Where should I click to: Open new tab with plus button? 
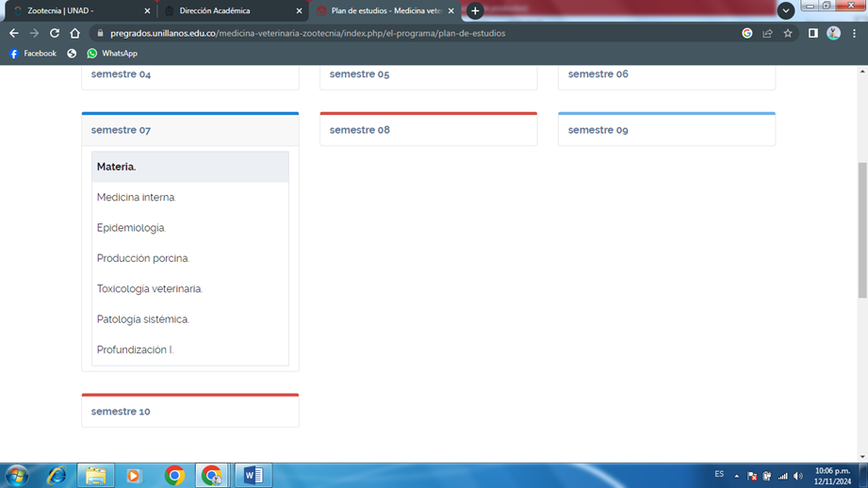[475, 11]
